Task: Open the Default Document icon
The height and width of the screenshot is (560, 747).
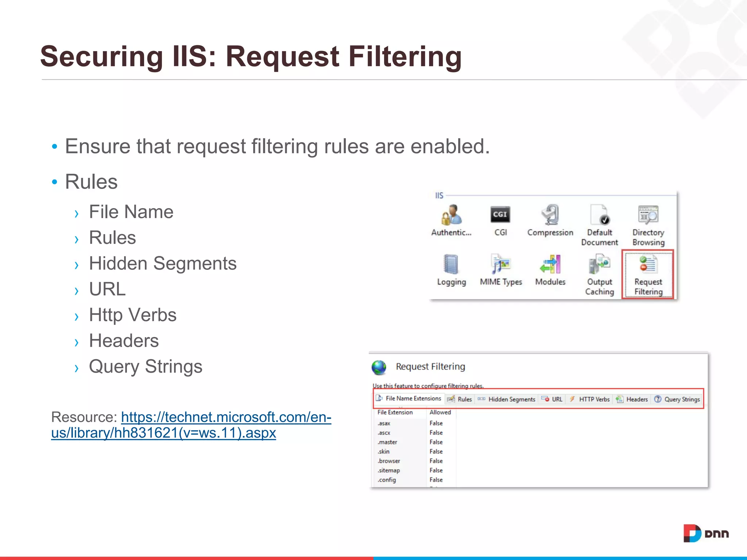Action: 600,225
